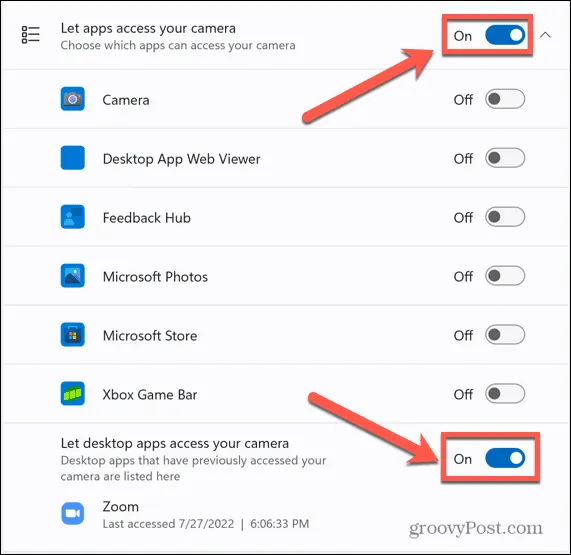Click the Microsoft Photos app icon
The image size is (571, 555).
point(72,276)
